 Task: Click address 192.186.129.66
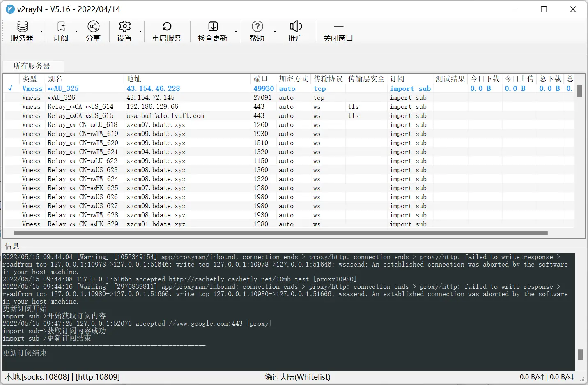(x=152, y=106)
